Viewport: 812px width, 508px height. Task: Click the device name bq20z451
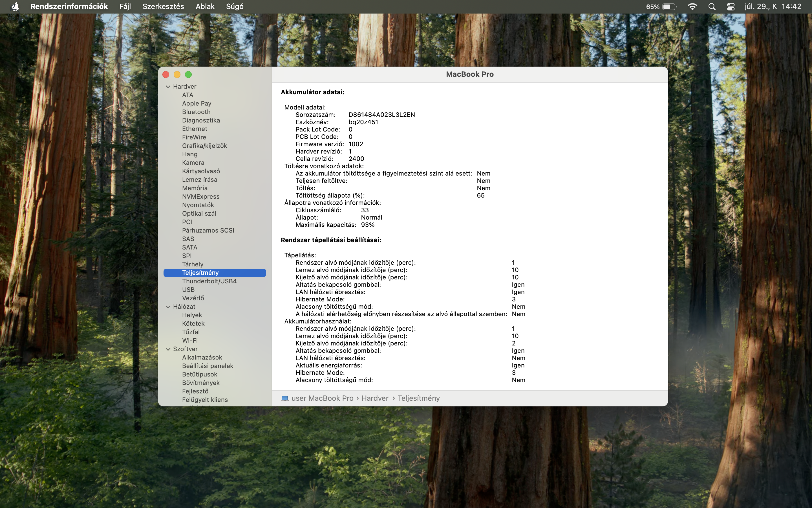(x=363, y=122)
